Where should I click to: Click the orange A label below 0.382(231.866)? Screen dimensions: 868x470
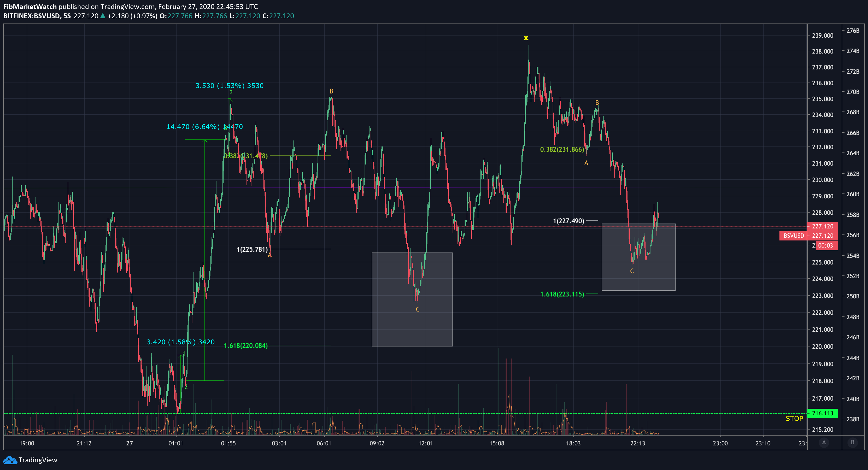pos(586,163)
